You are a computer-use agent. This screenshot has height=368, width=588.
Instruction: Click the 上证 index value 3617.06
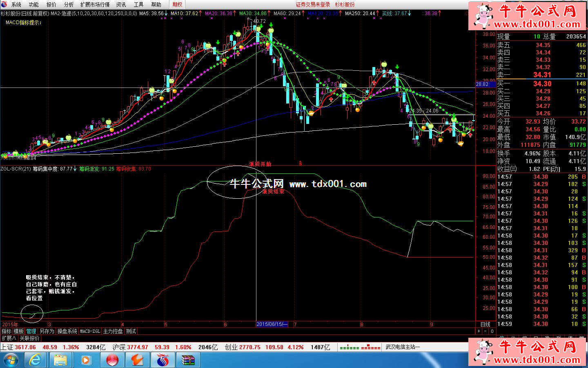[25, 347]
